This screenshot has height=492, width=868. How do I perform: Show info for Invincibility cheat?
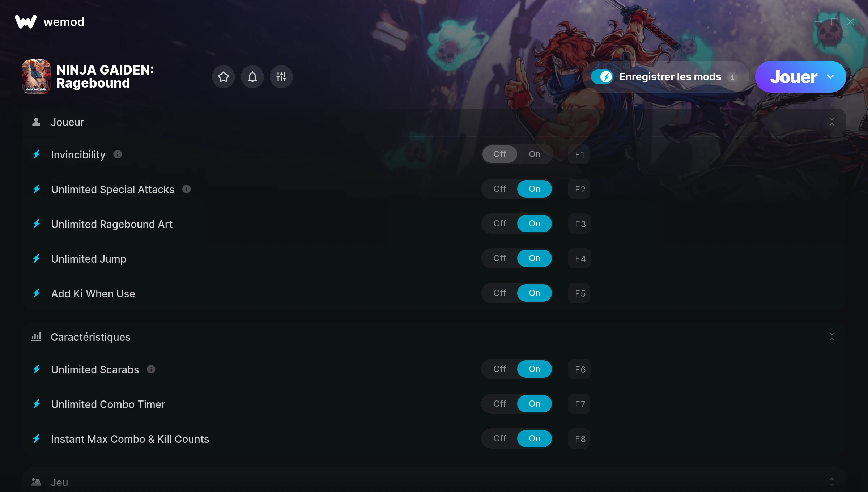pos(118,154)
